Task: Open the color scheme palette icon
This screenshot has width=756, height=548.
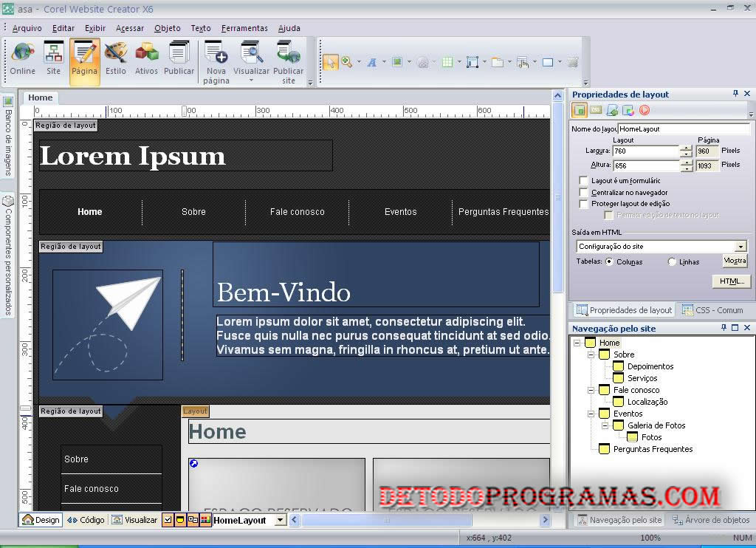Action: coord(629,112)
